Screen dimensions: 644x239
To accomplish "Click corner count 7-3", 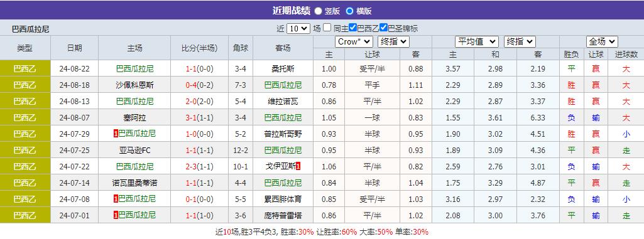I will 241,85.
